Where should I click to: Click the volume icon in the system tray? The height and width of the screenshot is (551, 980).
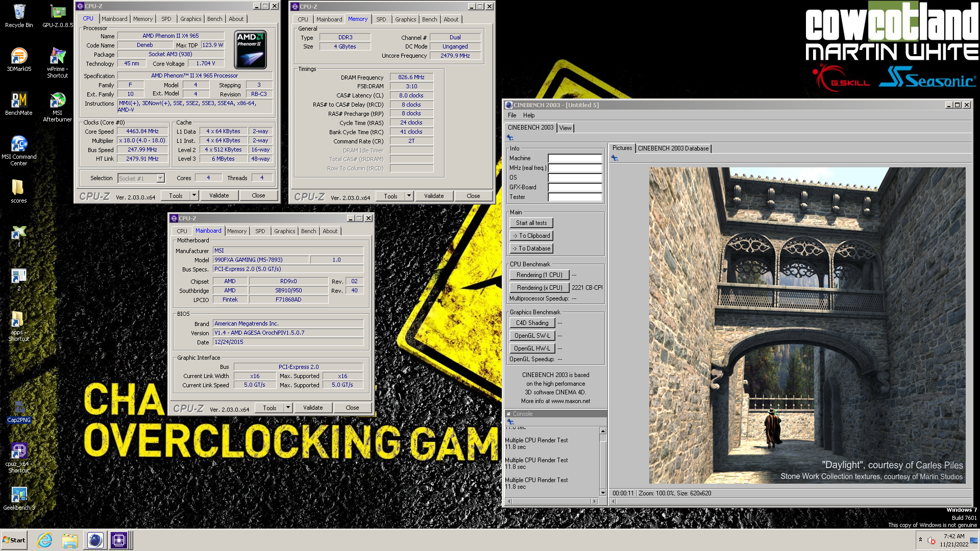point(932,541)
